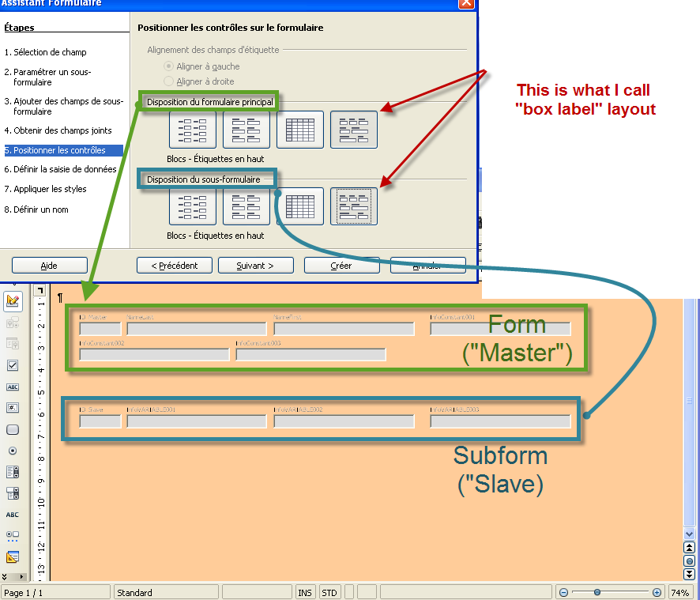Select the Label Field control tool

tap(13, 515)
